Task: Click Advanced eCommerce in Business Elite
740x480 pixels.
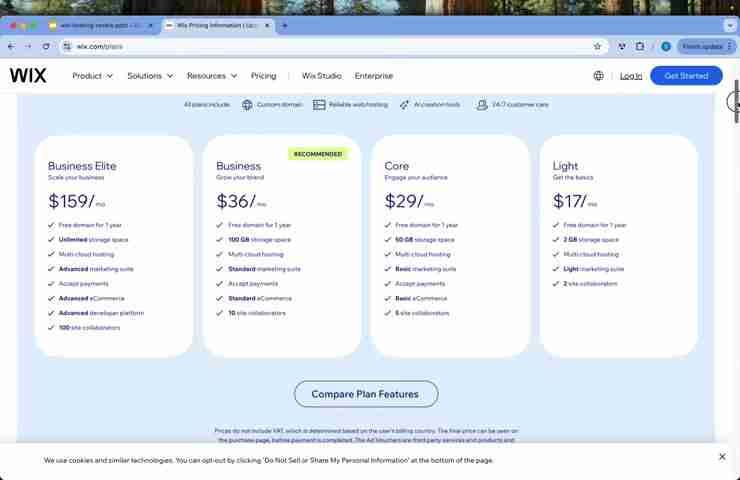Action: coord(92,298)
